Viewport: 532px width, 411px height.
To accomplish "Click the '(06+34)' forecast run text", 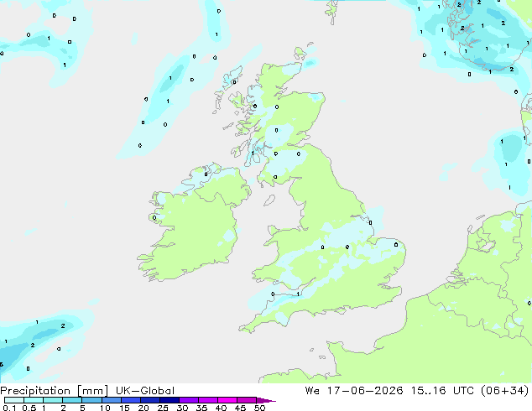I will click(x=505, y=391).
